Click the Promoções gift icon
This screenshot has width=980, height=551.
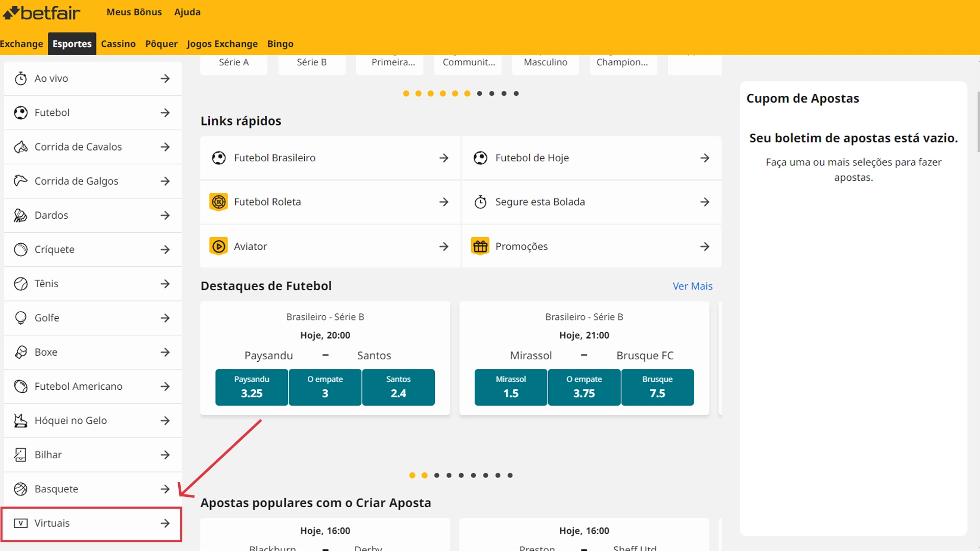tap(480, 246)
